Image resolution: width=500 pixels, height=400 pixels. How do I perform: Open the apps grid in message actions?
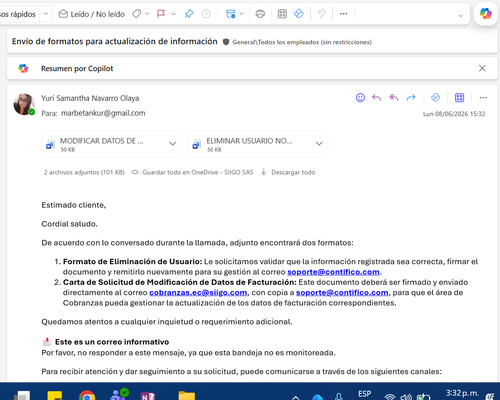(459, 98)
